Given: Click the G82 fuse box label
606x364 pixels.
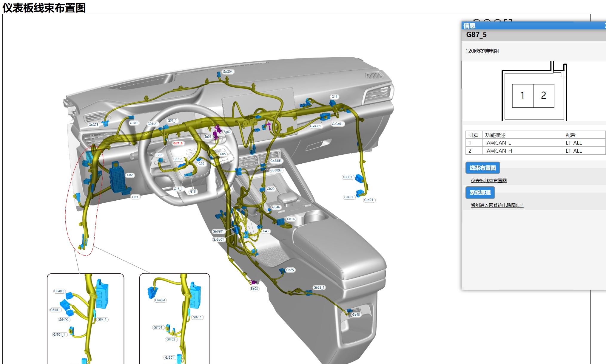Looking at the screenshot, I should (130, 175).
